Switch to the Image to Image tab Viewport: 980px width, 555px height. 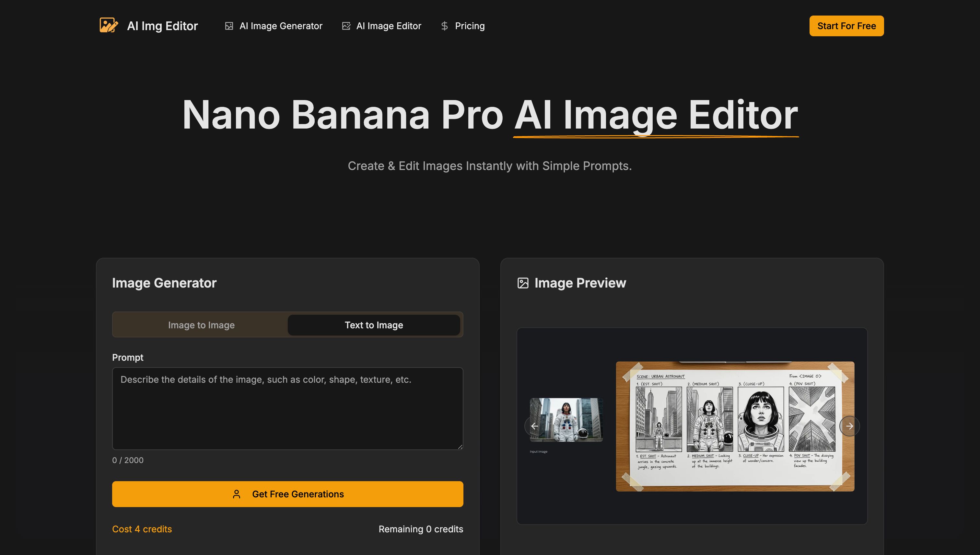[x=201, y=325]
